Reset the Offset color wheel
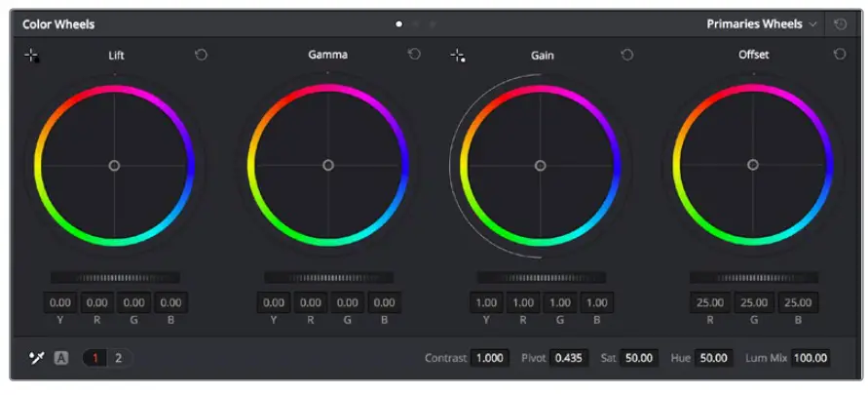 (x=840, y=54)
